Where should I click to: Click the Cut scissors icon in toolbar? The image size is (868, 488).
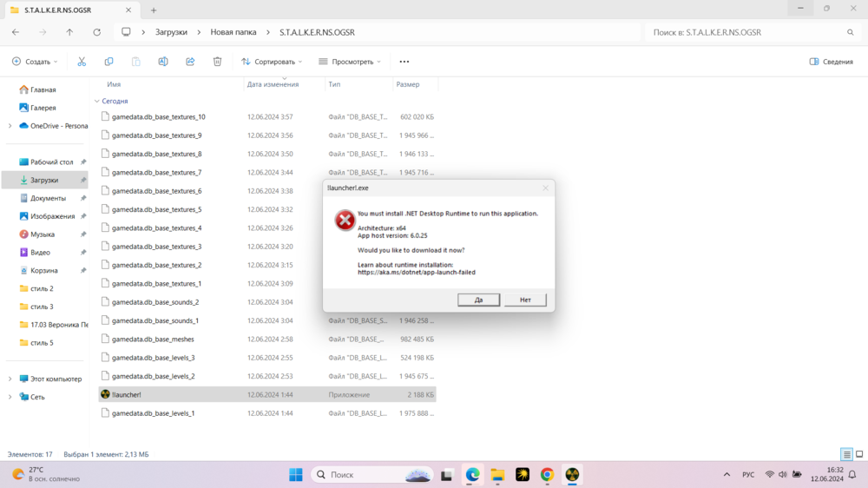(82, 62)
